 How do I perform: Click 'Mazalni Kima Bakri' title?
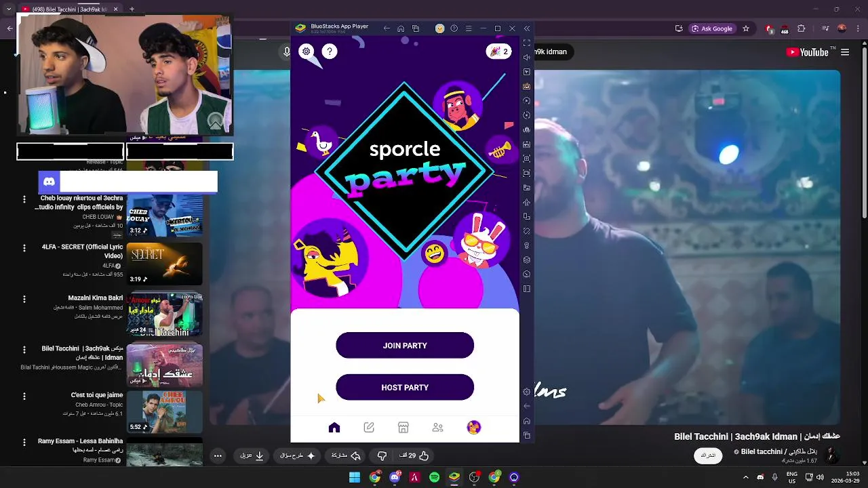[95, 298]
